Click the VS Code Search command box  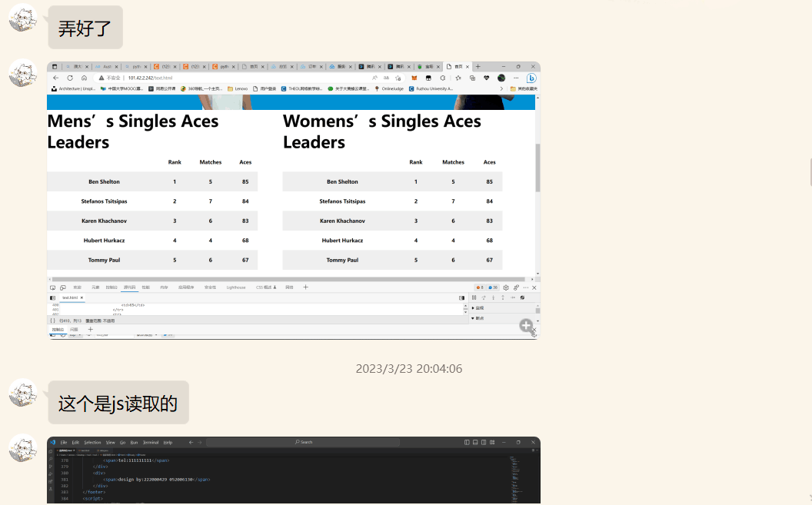[303, 442]
